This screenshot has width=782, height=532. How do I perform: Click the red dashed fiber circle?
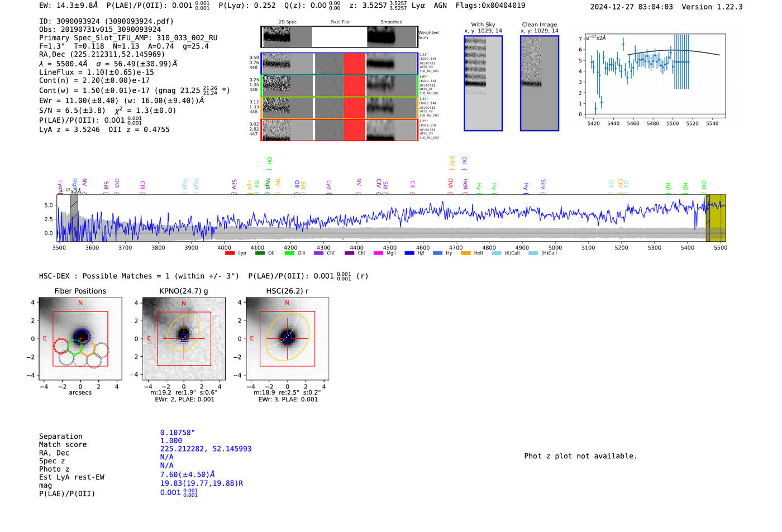click(x=61, y=346)
